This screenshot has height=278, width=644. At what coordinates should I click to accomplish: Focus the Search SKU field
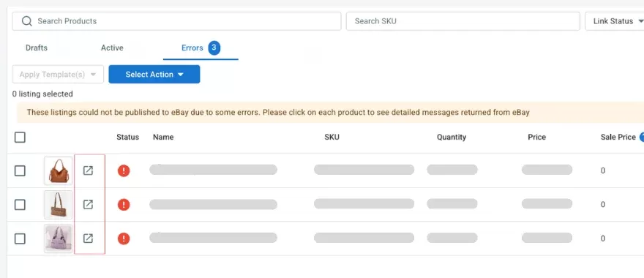463,21
